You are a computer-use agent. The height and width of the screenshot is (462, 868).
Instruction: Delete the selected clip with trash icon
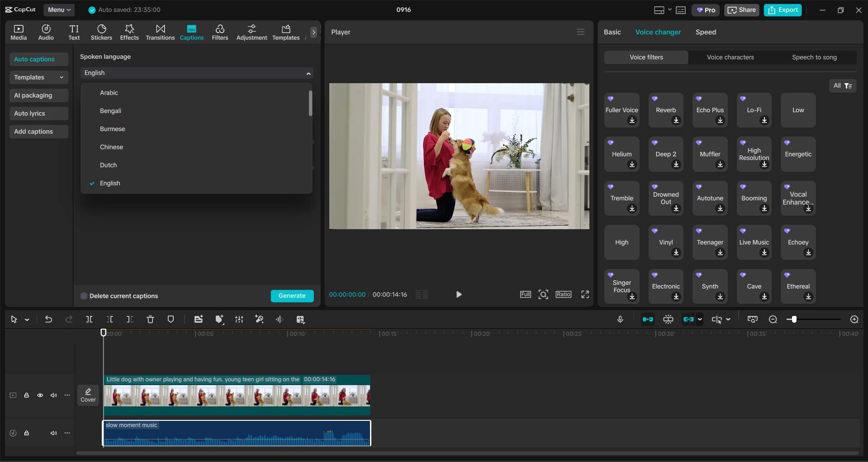tap(150, 320)
